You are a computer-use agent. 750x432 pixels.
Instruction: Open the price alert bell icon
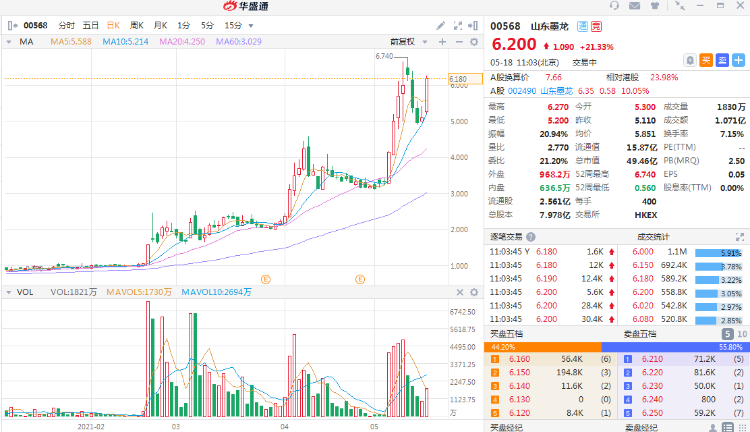tap(690, 60)
